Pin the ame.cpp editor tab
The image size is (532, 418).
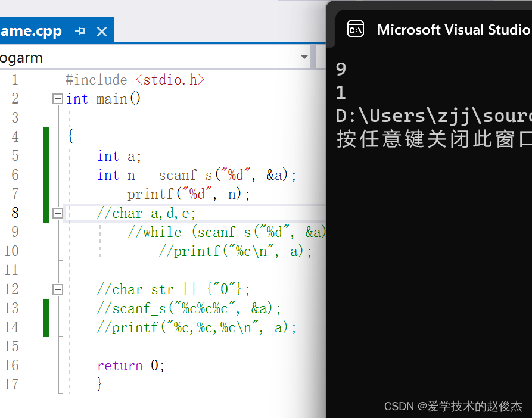coord(80,31)
